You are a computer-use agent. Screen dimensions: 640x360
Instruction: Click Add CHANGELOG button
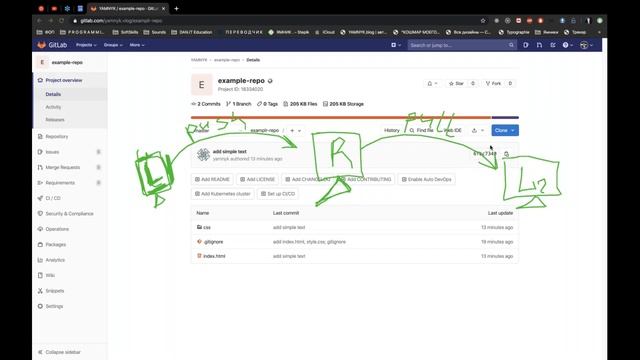308,179
